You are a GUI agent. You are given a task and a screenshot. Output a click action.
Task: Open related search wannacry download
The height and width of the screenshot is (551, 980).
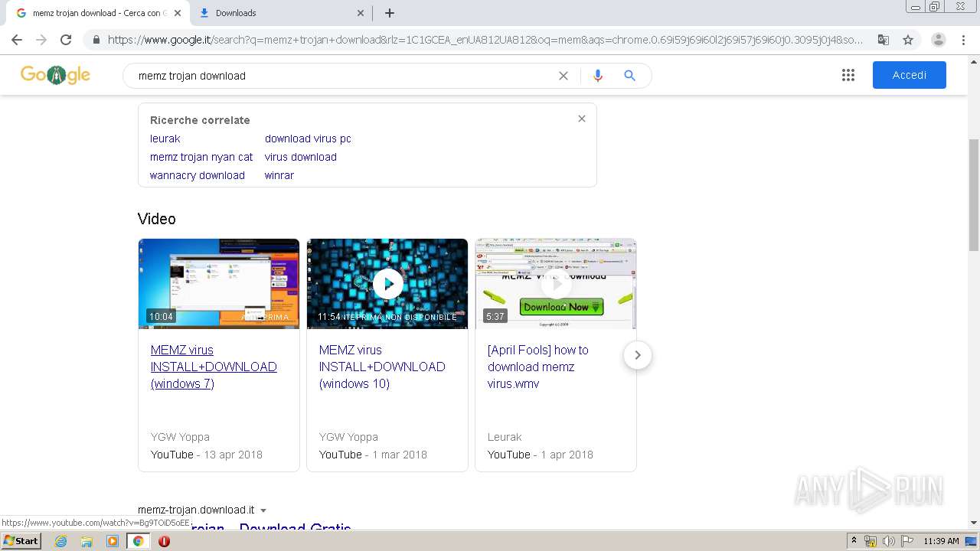[198, 175]
